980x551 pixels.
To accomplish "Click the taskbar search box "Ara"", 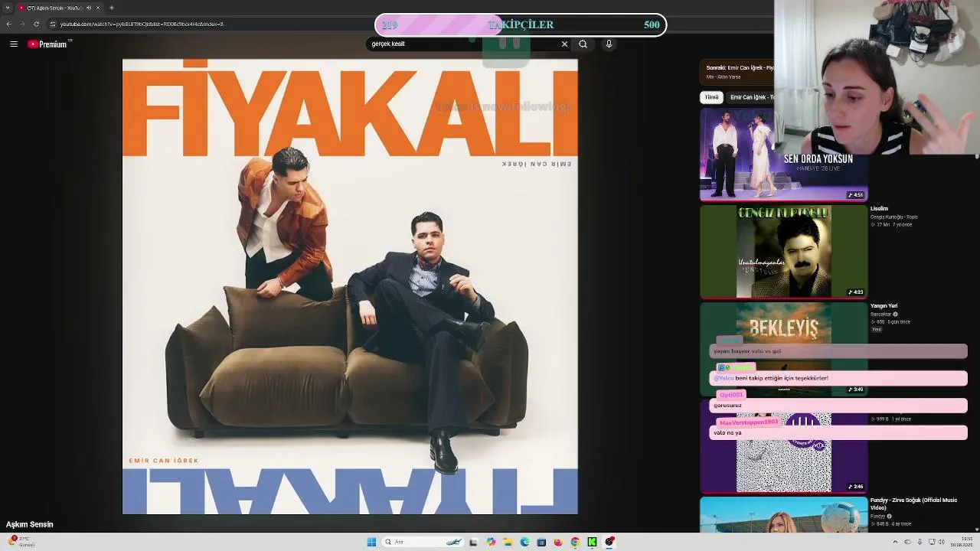I will click(x=423, y=542).
